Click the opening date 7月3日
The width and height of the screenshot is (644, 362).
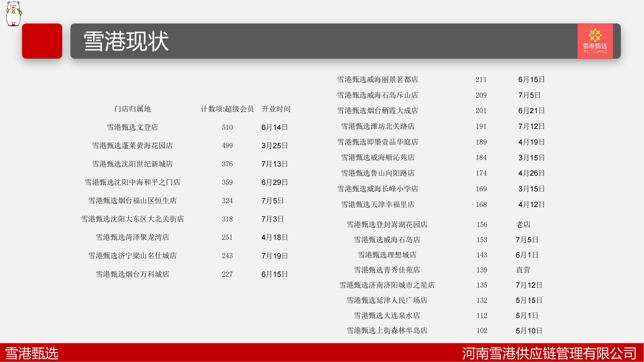[273, 219]
